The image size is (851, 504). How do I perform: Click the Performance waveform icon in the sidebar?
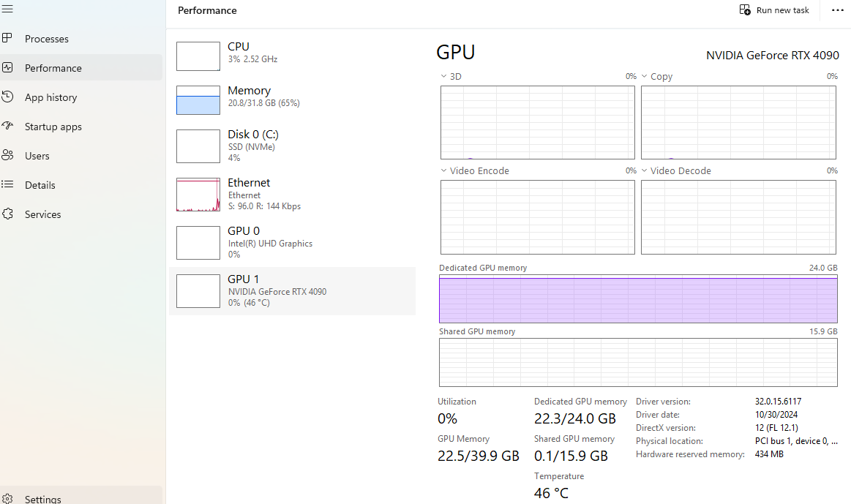click(x=7, y=67)
